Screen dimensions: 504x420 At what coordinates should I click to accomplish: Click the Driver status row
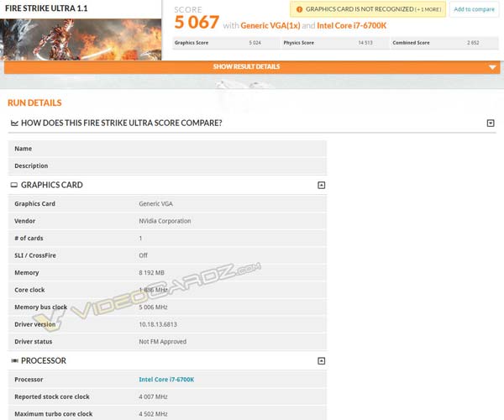tap(167, 342)
